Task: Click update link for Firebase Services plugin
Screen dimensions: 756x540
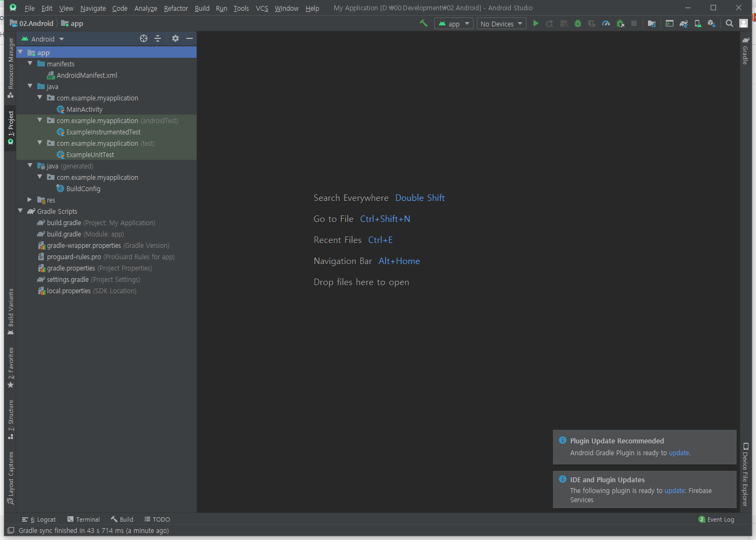Action: click(x=674, y=491)
